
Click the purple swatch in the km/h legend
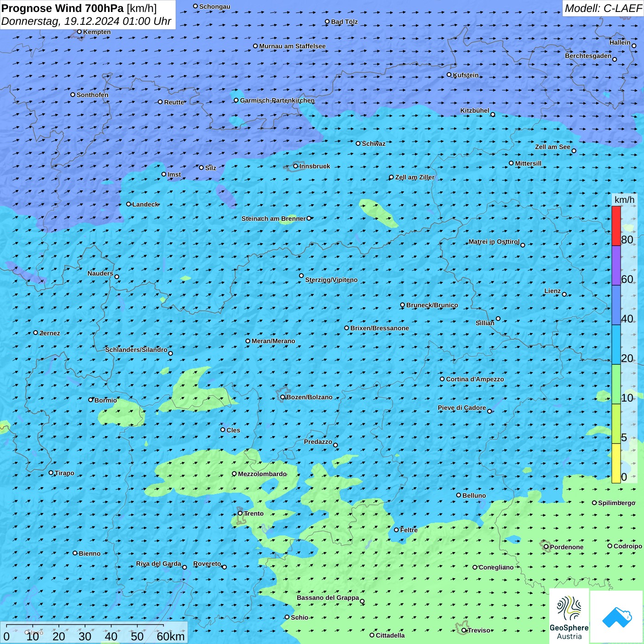[616, 265]
